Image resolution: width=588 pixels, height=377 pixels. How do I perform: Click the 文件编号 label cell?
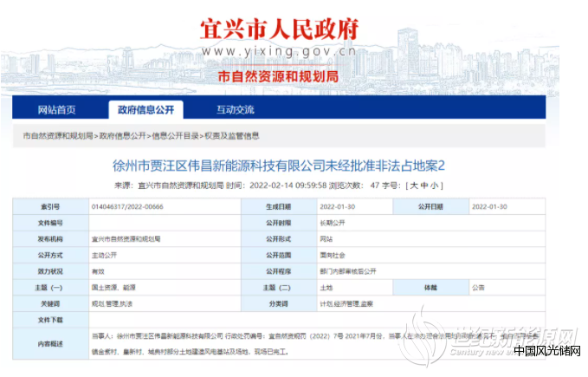point(50,223)
